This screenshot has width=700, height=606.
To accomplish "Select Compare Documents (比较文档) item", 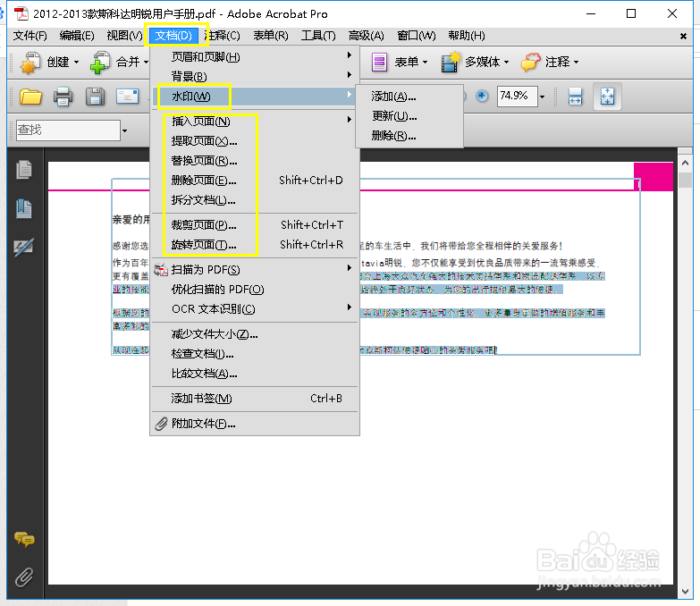I will tap(255, 374).
